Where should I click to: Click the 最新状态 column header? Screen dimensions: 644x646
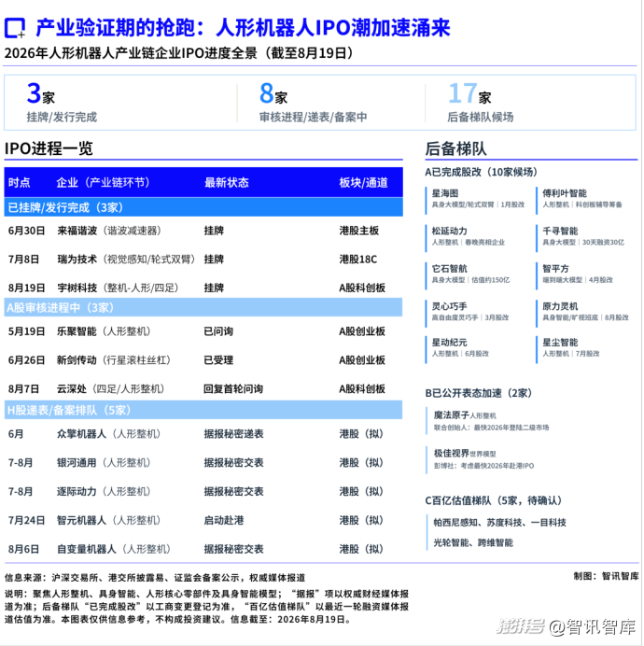227,183
